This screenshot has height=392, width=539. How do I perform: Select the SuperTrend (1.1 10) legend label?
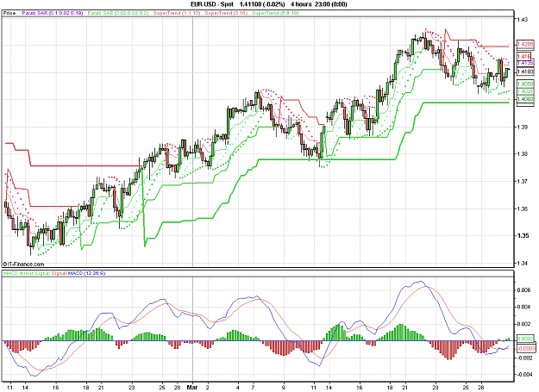pyautogui.click(x=177, y=13)
